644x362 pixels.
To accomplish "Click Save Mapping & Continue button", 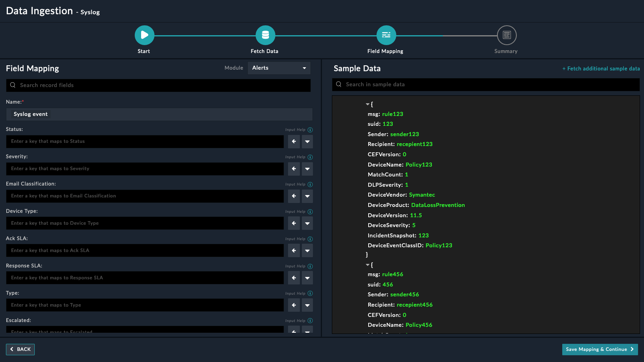I will click(599, 349).
